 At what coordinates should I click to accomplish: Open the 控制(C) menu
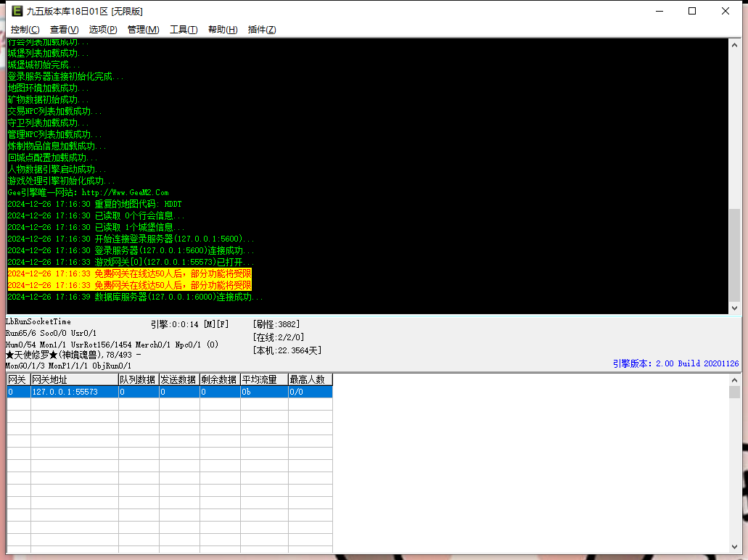point(25,30)
